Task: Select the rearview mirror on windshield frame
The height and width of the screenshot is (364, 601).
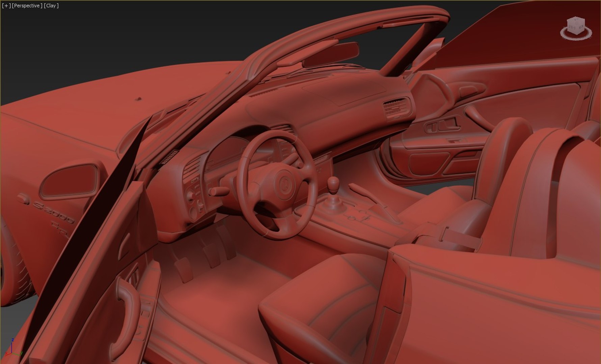Action: [330, 54]
